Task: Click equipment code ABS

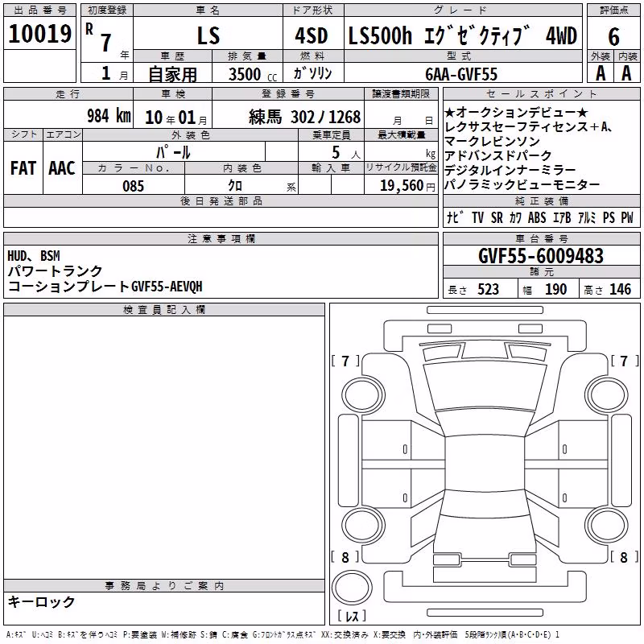Action: click(x=537, y=217)
